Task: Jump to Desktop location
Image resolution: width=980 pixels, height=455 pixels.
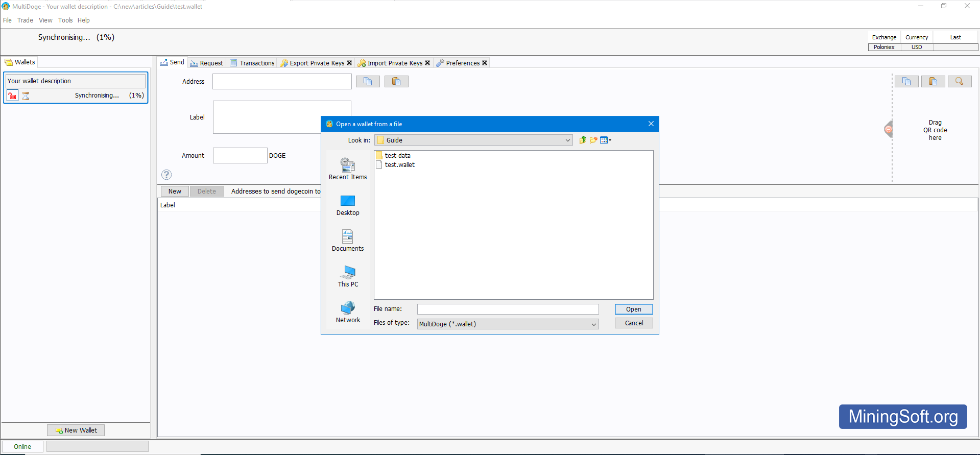Action: coord(348,205)
